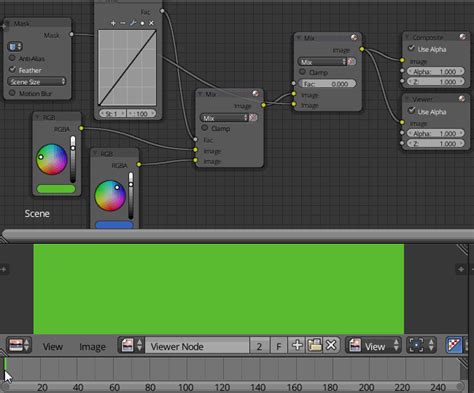Image resolution: width=474 pixels, height=393 pixels.
Task: Click Alpha 1.000 field on Composite node
Action: tap(435, 71)
